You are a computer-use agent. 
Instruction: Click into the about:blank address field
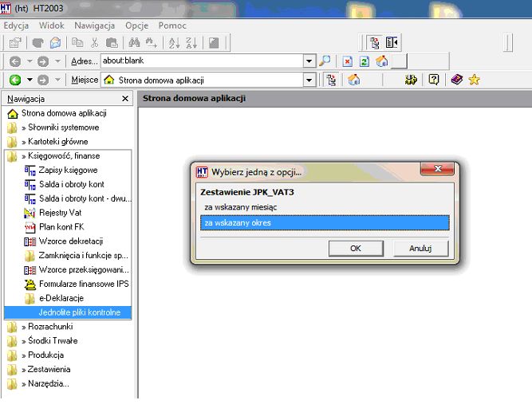coord(202,61)
